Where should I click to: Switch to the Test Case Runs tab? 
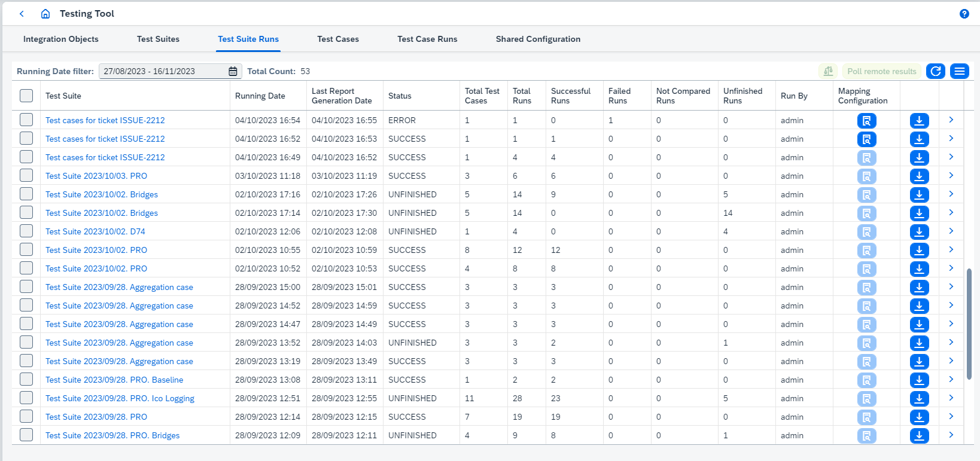(427, 39)
